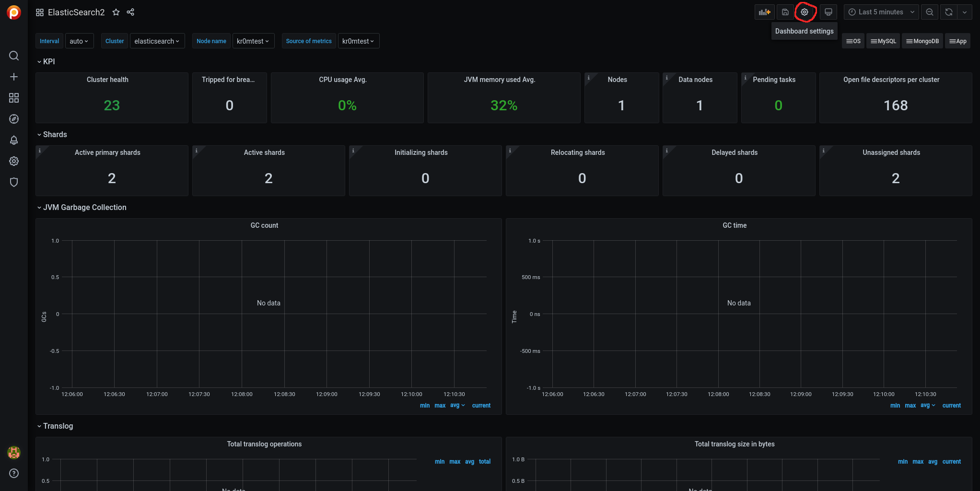Click the Add panel icon
The width and height of the screenshot is (980, 491).
(x=764, y=12)
